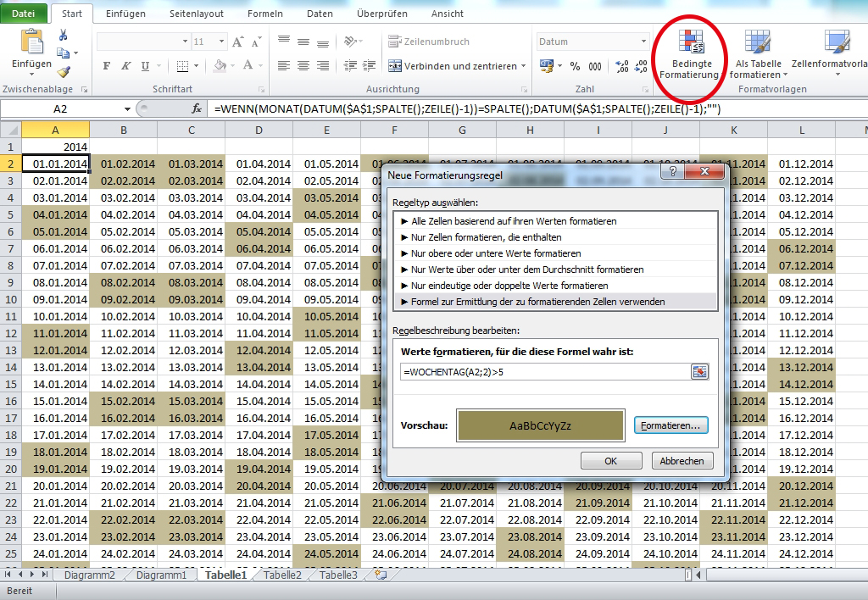Decrease decimal places icon

pyautogui.click(x=641, y=66)
